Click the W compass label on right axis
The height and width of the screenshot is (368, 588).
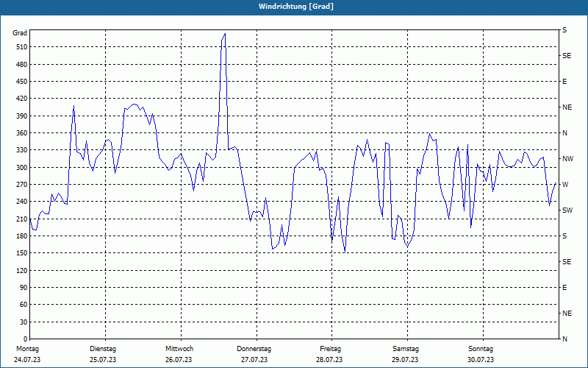(x=565, y=185)
